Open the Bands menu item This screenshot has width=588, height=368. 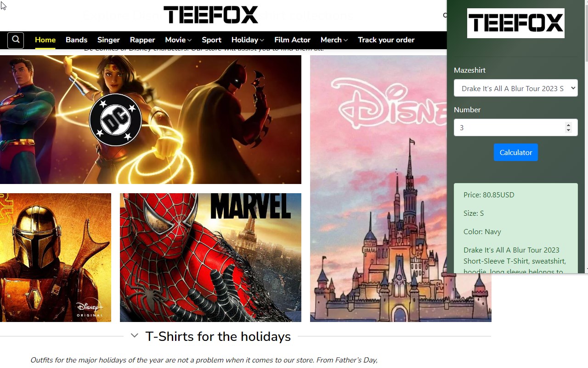pos(76,40)
